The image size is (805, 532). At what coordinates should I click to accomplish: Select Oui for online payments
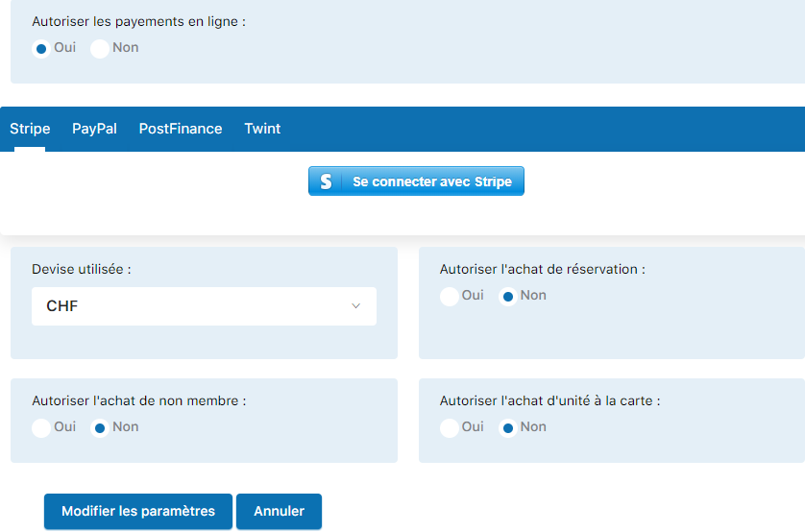tap(41, 49)
